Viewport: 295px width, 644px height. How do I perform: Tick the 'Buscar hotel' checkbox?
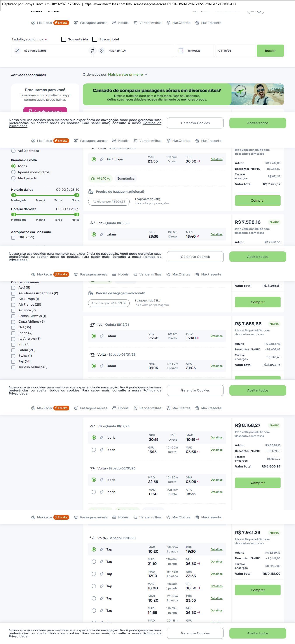click(95, 40)
